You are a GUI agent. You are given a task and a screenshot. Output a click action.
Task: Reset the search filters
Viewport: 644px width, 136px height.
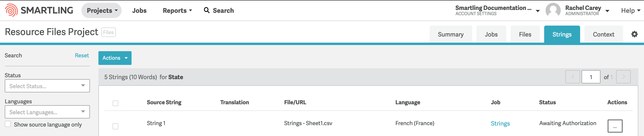[82, 55]
